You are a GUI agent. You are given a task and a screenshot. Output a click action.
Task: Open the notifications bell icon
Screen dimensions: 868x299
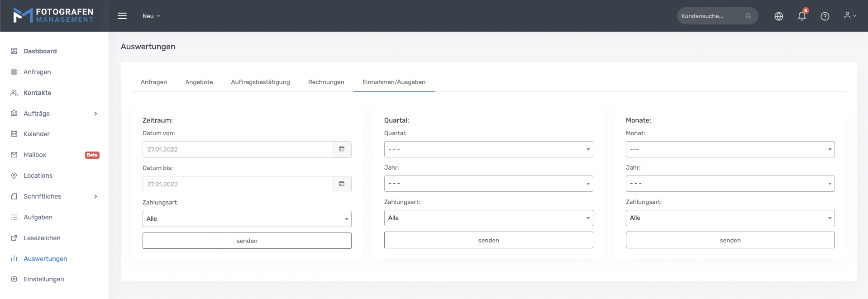[x=801, y=16]
